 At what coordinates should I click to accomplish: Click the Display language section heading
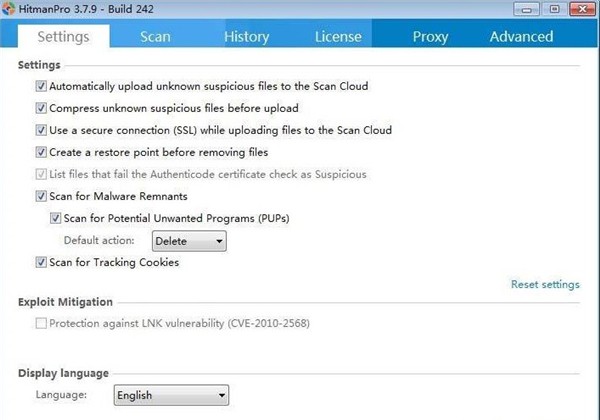[64, 373]
